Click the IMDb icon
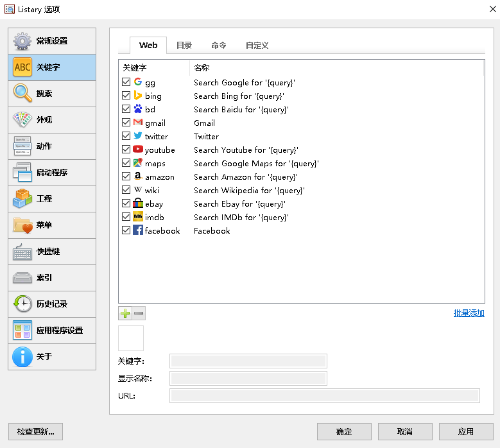Image resolution: width=500 pixels, height=448 pixels. coord(138,216)
